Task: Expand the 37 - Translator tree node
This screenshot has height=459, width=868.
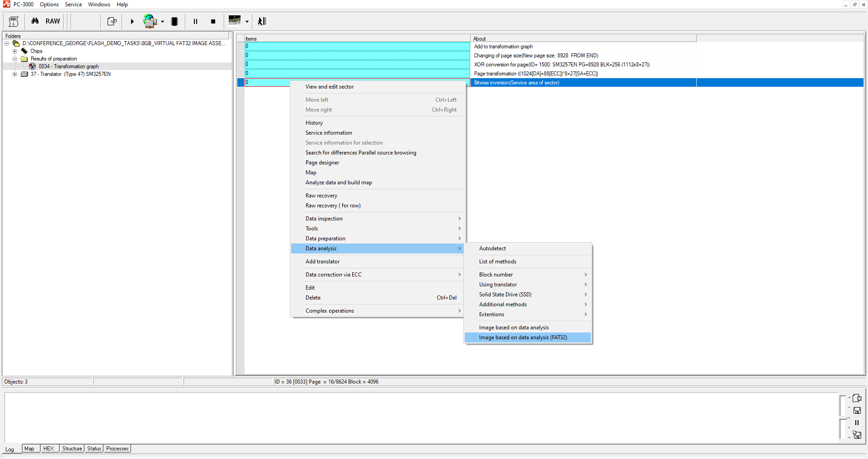Action: (15, 74)
